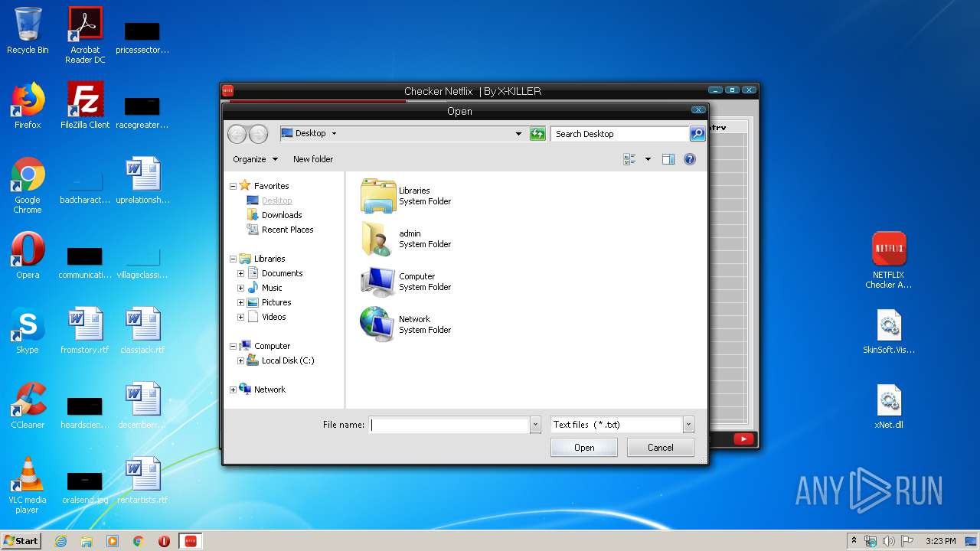Open Recycle Bin on desktop

(x=28, y=31)
